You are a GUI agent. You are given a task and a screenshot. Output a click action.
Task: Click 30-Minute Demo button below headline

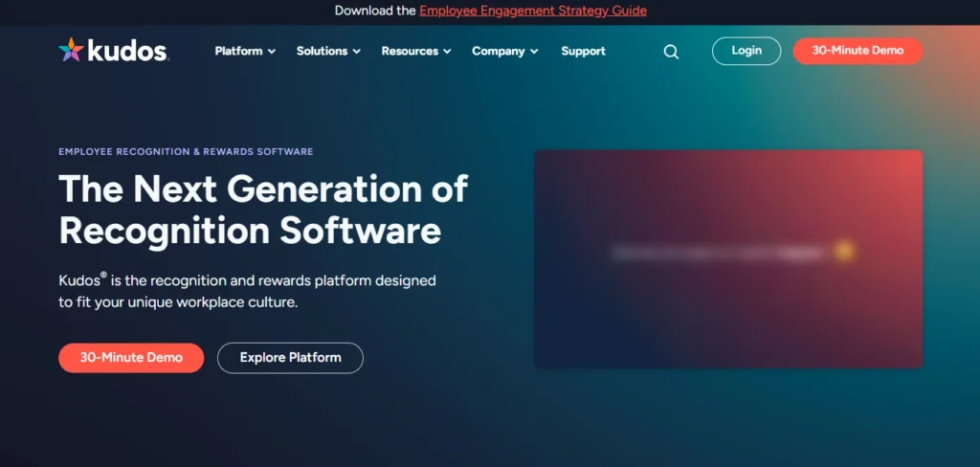point(131,358)
